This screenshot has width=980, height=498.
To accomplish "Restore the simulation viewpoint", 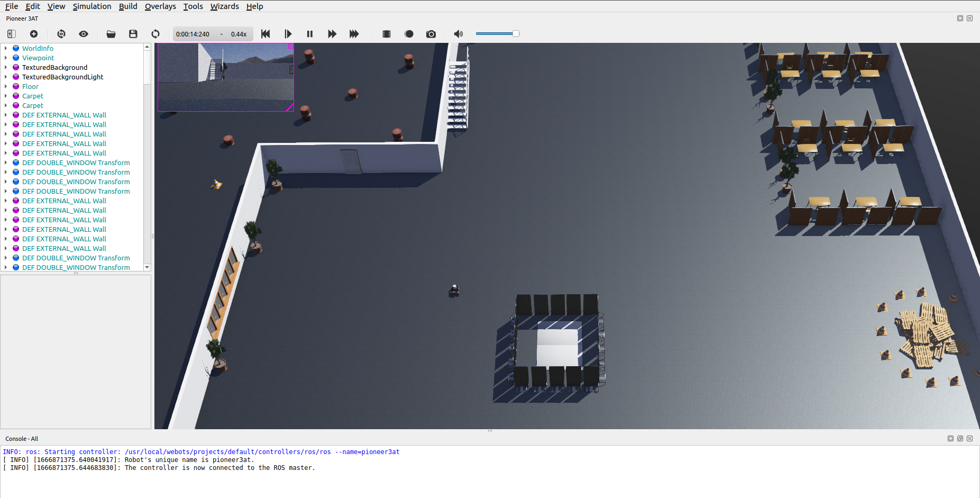I will point(61,33).
